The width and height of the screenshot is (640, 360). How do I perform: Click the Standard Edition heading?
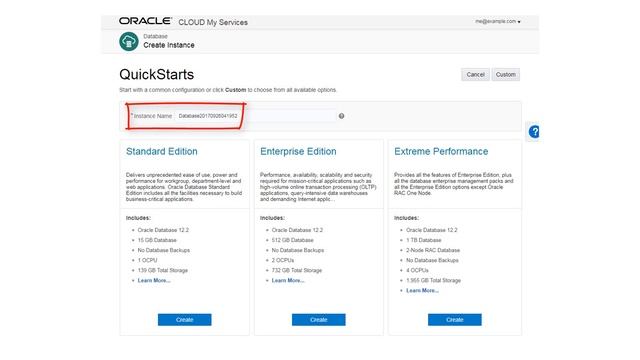(162, 151)
